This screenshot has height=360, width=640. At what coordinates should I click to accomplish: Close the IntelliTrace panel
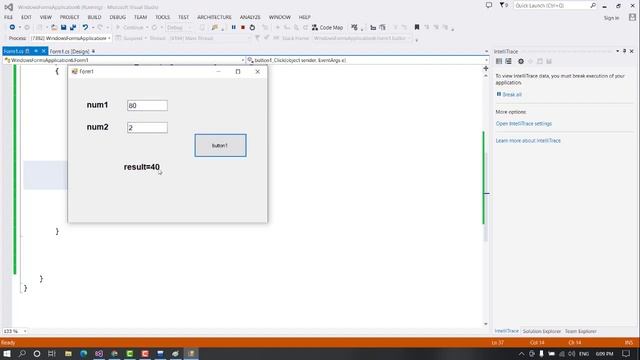631,51
